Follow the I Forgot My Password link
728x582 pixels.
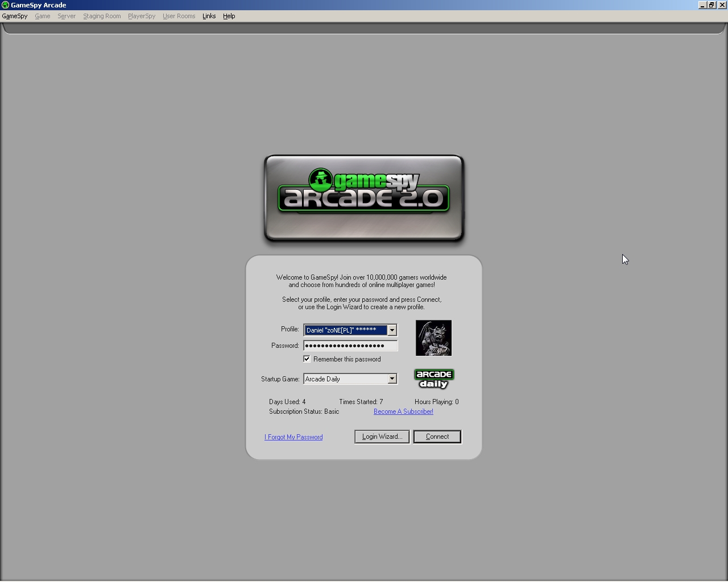[x=293, y=437]
